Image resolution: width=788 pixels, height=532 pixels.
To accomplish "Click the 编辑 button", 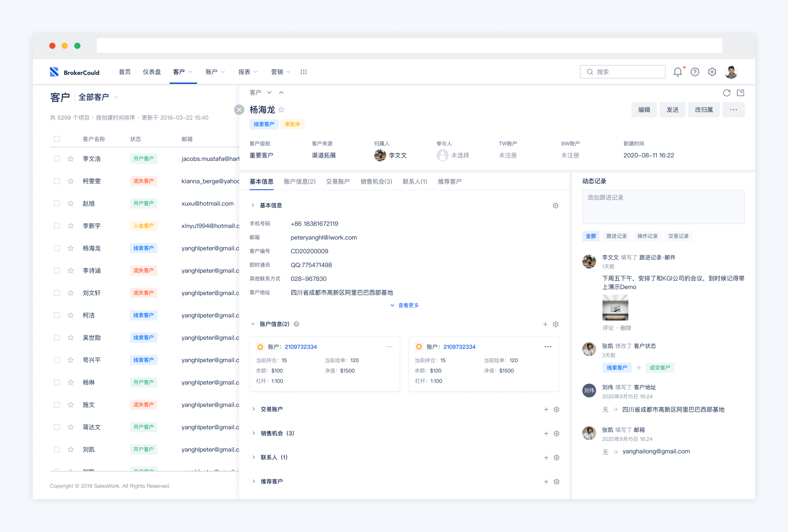I will 644,110.
